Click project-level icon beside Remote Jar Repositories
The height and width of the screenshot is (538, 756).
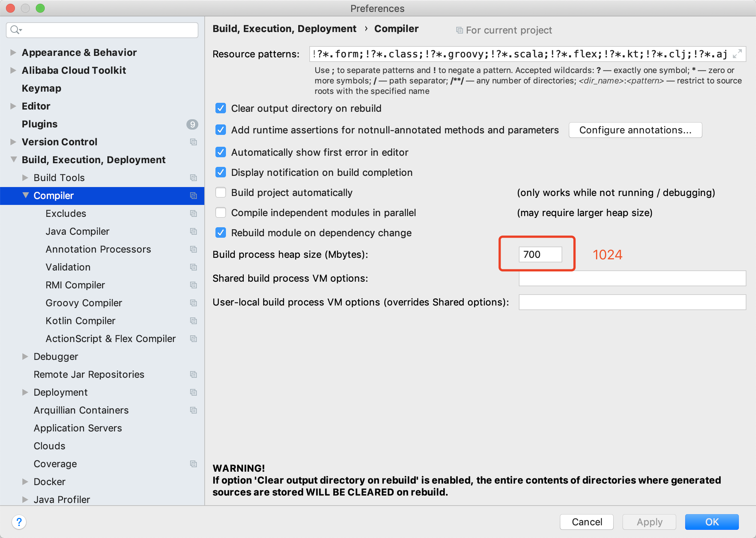(x=193, y=374)
